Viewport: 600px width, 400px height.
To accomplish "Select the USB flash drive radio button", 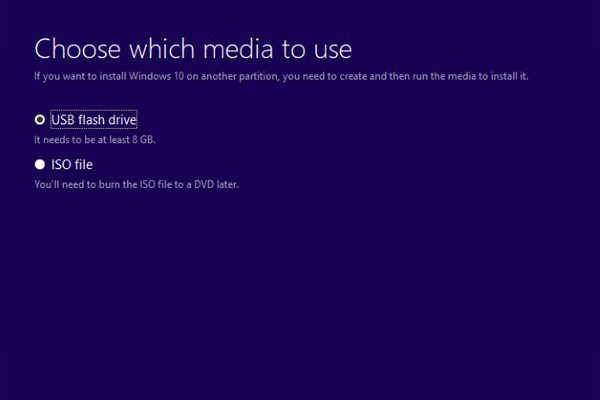I will 40,120.
